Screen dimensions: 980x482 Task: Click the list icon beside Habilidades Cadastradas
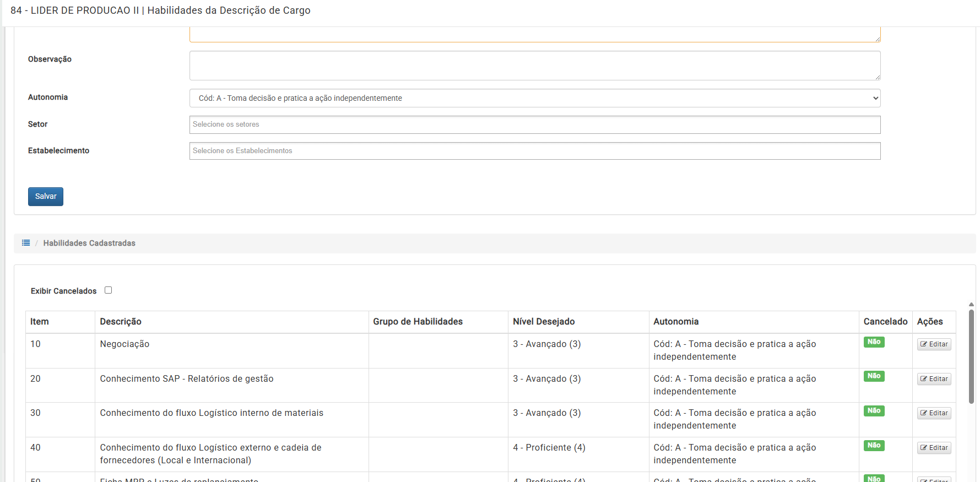26,243
